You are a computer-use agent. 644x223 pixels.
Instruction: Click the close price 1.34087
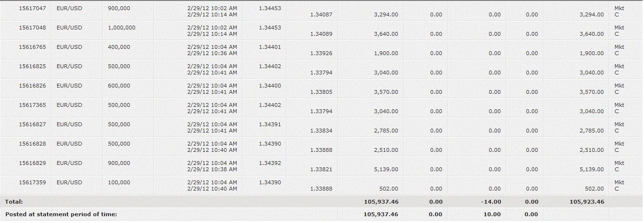tap(321, 15)
